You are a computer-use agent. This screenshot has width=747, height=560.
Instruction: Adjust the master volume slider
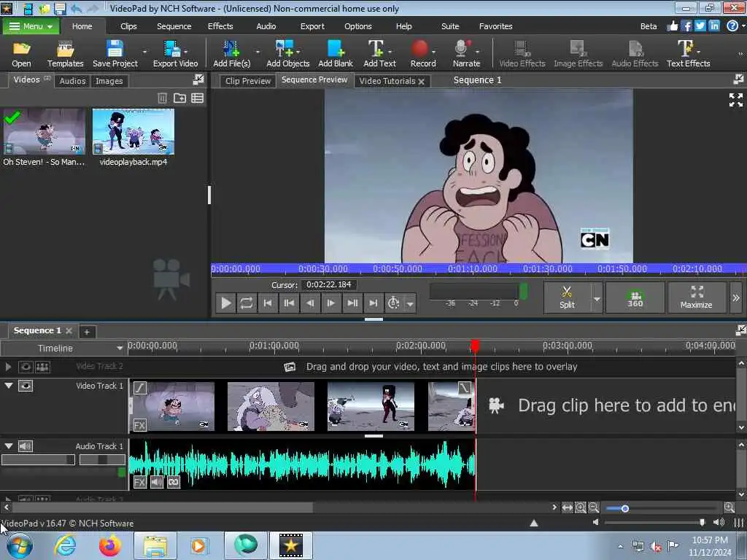[702, 522]
